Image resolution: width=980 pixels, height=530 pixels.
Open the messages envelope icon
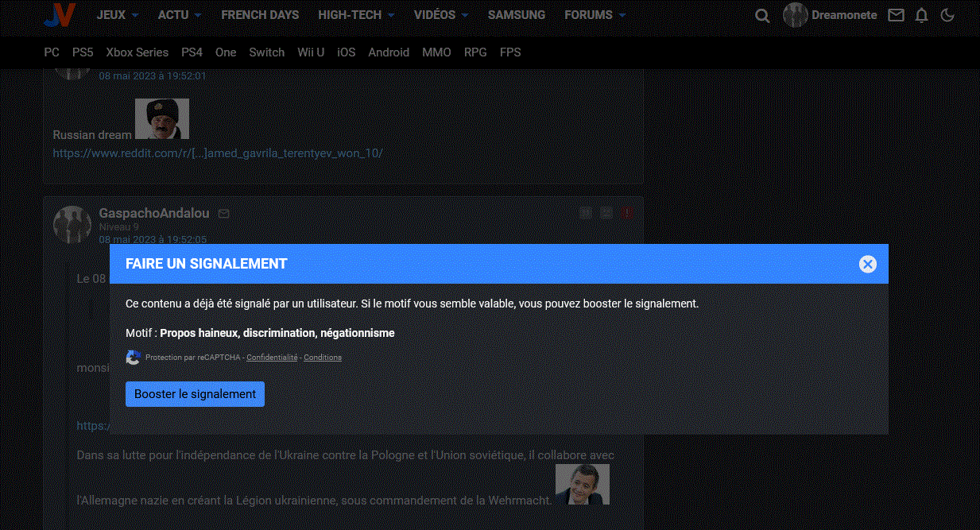point(896,15)
